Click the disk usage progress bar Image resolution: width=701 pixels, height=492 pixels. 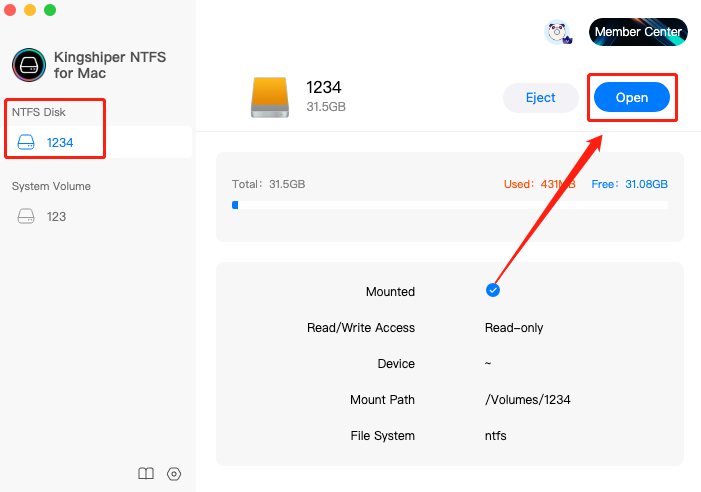tap(450, 205)
